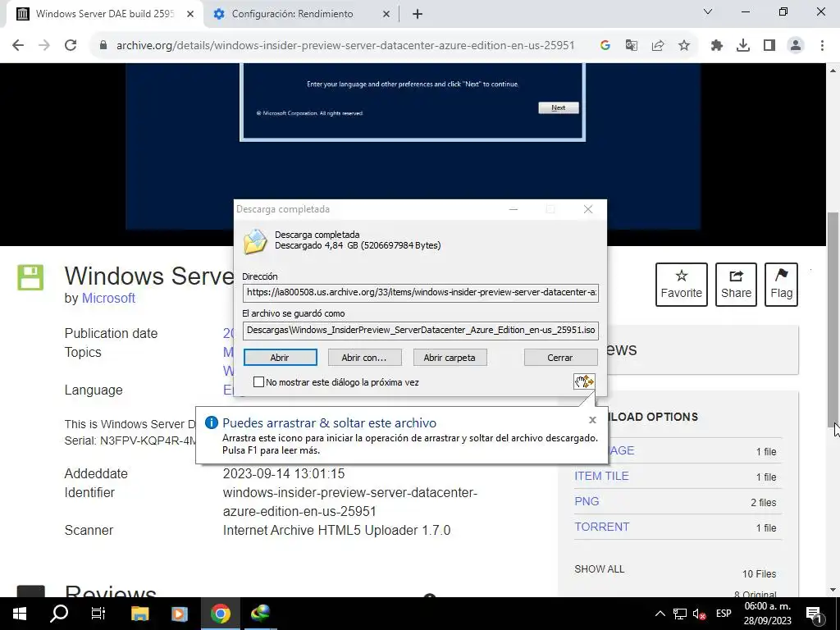Click the ESP language indicator
The image size is (840, 630).
click(724, 614)
